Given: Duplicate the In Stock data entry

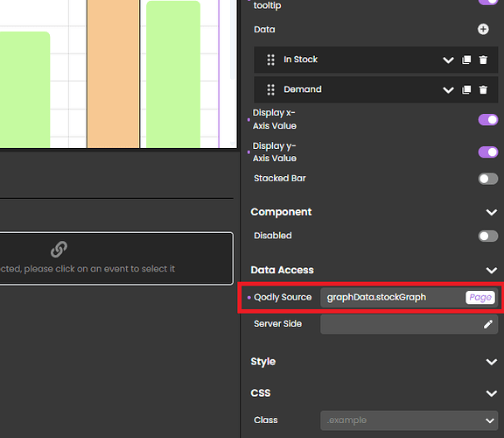Looking at the screenshot, I should point(466,60).
